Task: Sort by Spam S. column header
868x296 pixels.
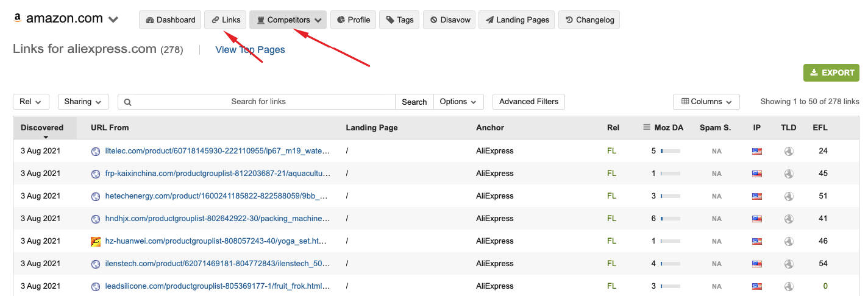Action: (715, 127)
